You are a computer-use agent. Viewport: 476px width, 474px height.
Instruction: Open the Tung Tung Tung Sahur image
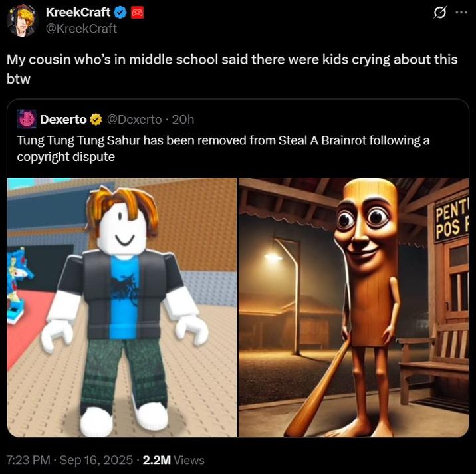(353, 307)
